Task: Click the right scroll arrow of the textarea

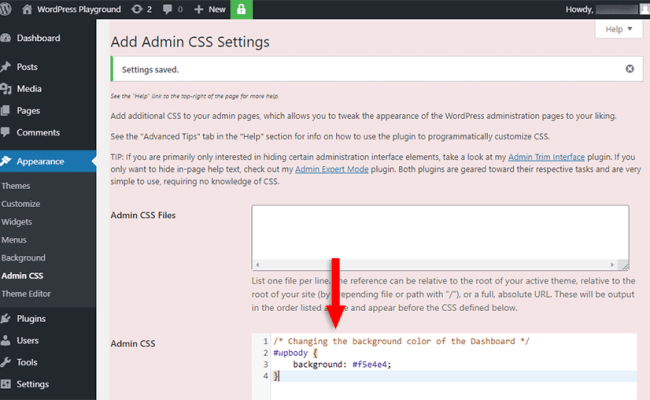Action: click(612, 264)
